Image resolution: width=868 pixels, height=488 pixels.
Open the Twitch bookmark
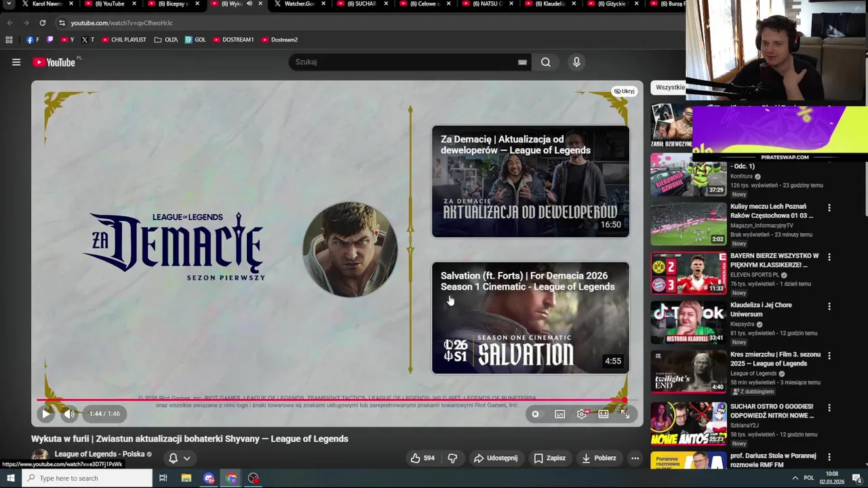point(50,40)
